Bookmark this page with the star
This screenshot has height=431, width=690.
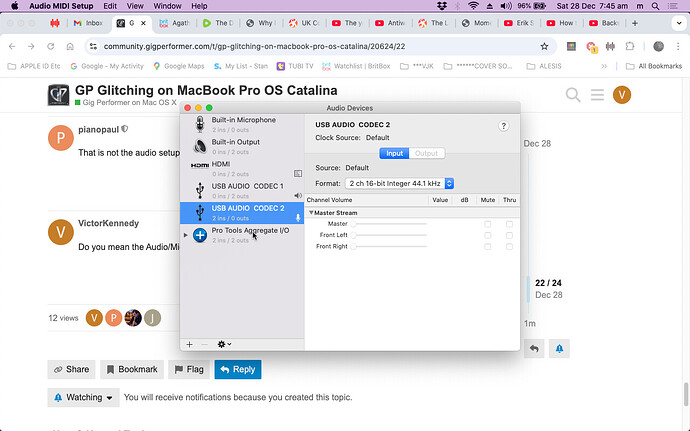[x=544, y=46]
